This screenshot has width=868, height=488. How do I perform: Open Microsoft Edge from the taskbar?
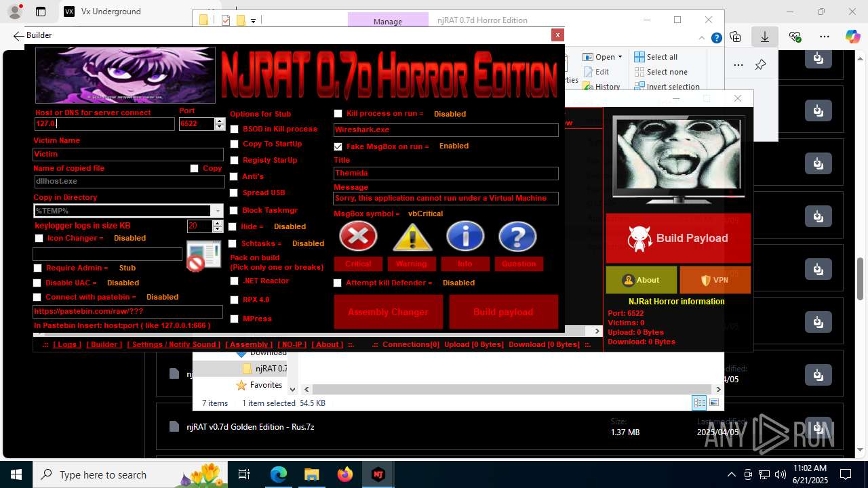click(x=279, y=474)
